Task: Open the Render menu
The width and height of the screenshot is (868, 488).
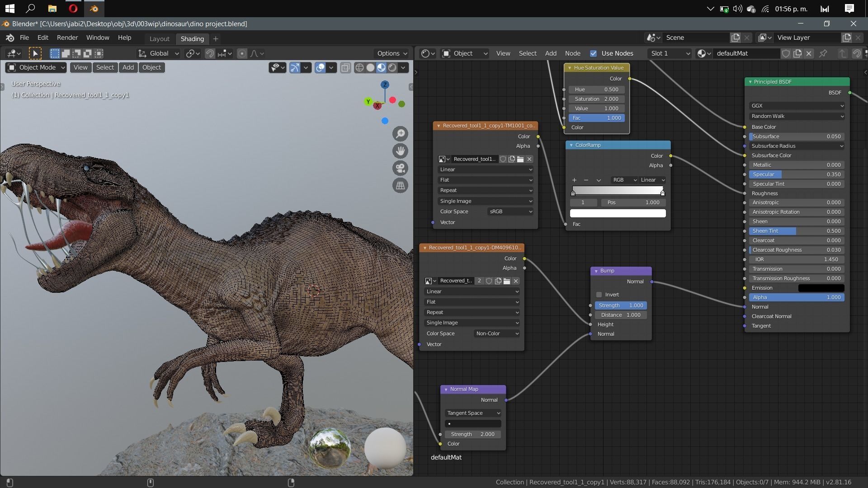Action: [x=67, y=38]
